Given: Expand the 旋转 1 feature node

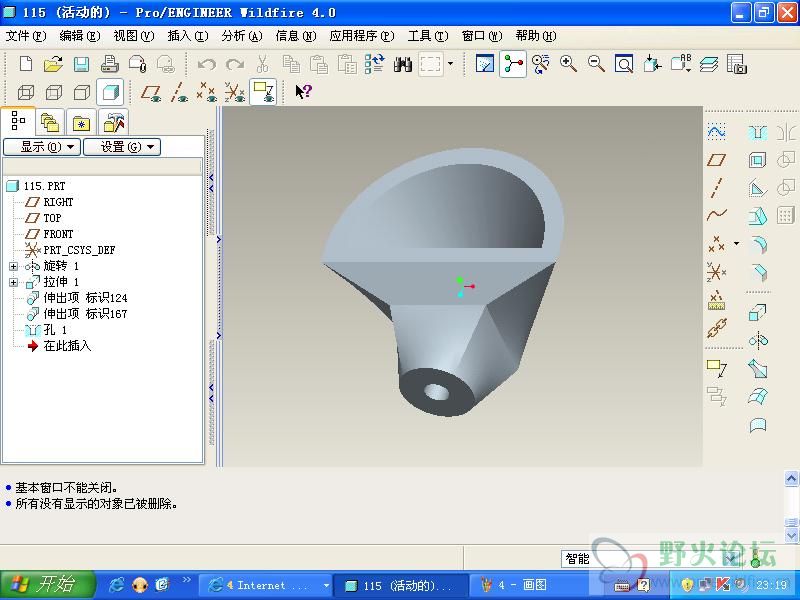Looking at the screenshot, I should coord(13,266).
